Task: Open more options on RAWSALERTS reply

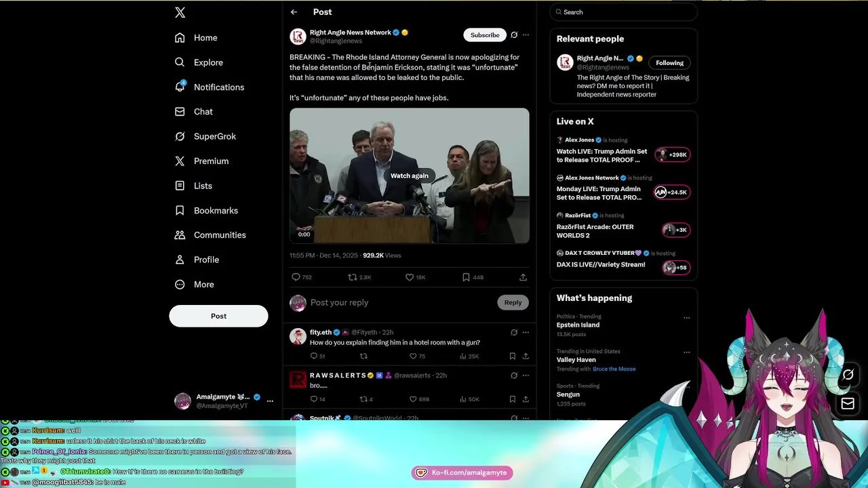Action: coord(526,375)
